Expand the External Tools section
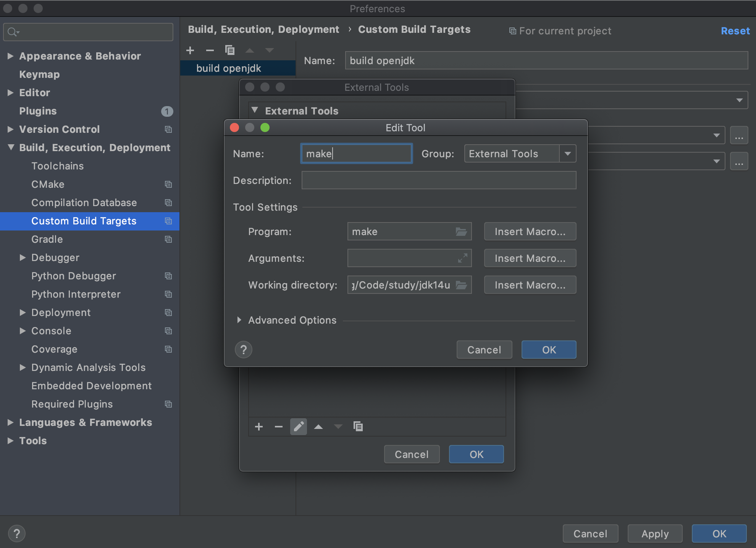Image resolution: width=756 pixels, height=548 pixels. tap(257, 110)
